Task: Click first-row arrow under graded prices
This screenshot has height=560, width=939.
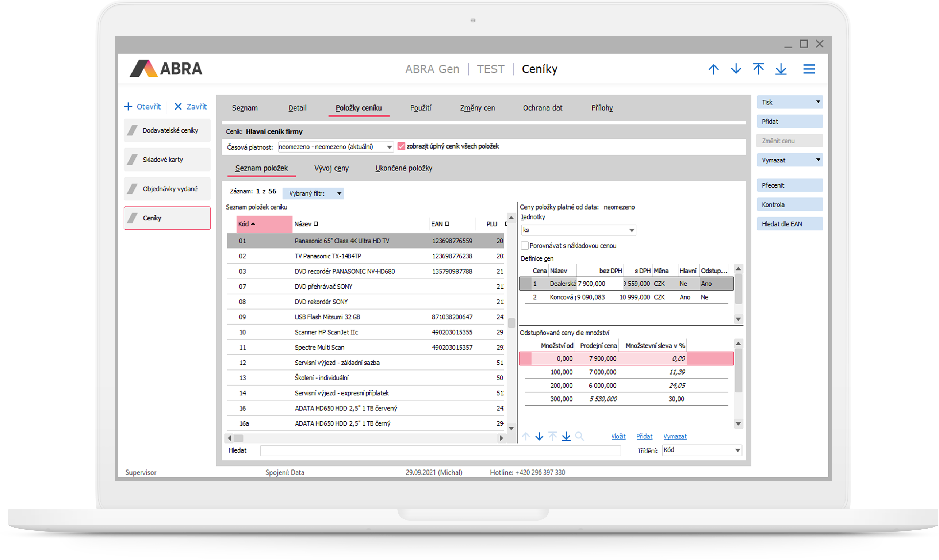Action: coord(553,437)
